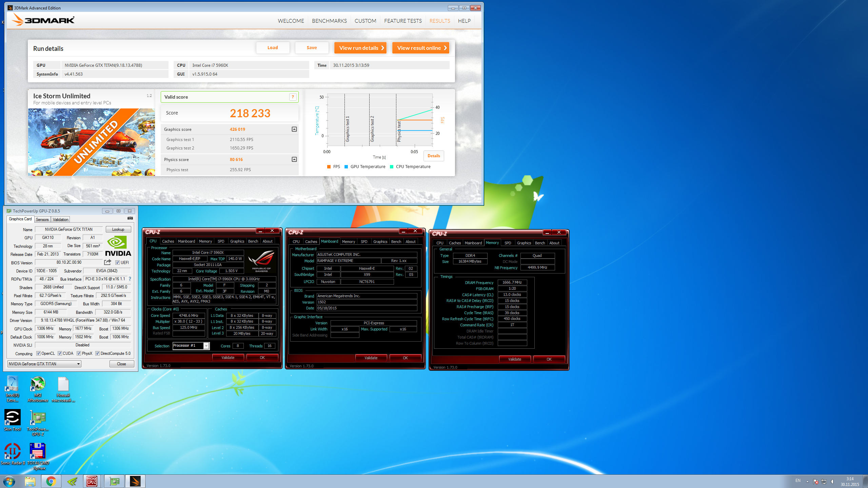
Task: Switch to Validation tab in GPU-Z
Action: tap(60, 219)
